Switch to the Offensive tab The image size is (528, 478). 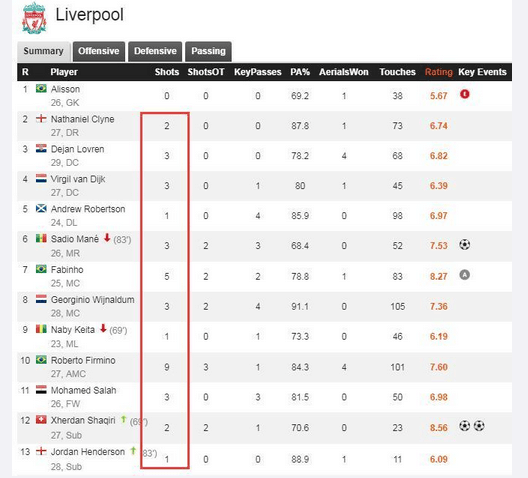[x=99, y=51]
